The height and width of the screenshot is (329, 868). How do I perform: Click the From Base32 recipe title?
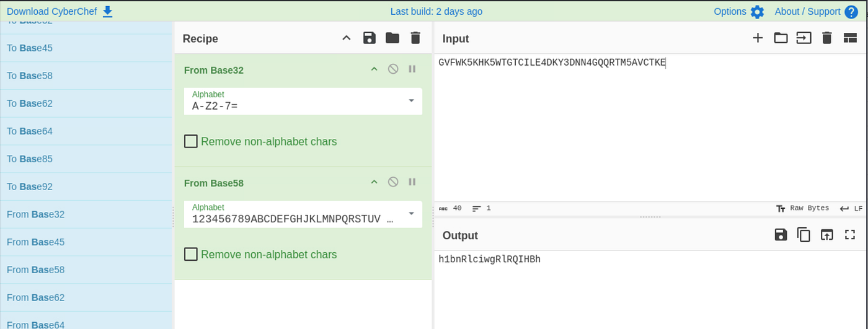pos(214,70)
